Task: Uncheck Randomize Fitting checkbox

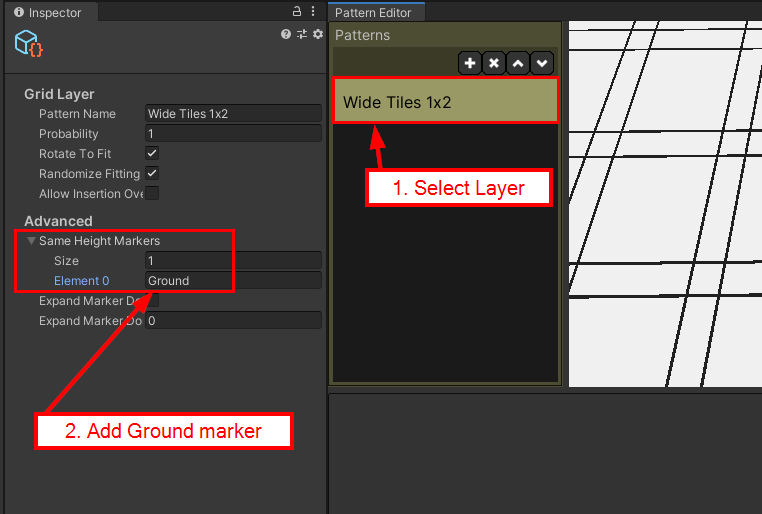Action: tap(152, 173)
